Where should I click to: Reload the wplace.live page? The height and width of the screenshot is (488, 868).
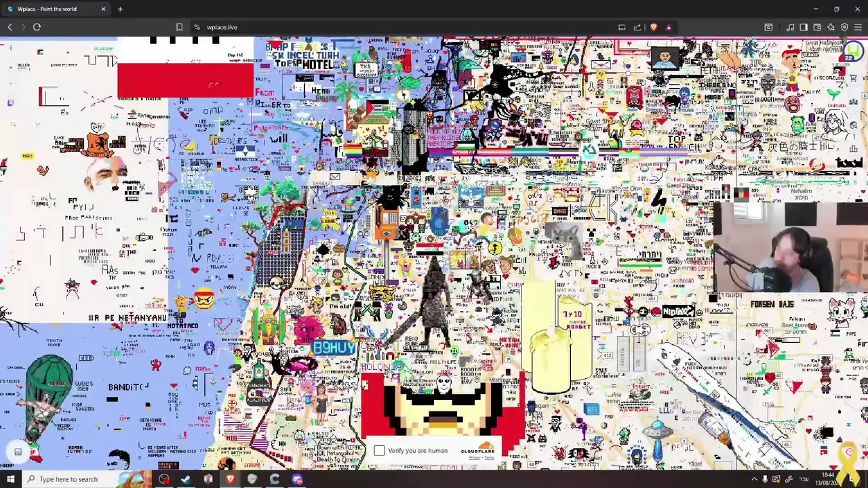[x=37, y=27]
